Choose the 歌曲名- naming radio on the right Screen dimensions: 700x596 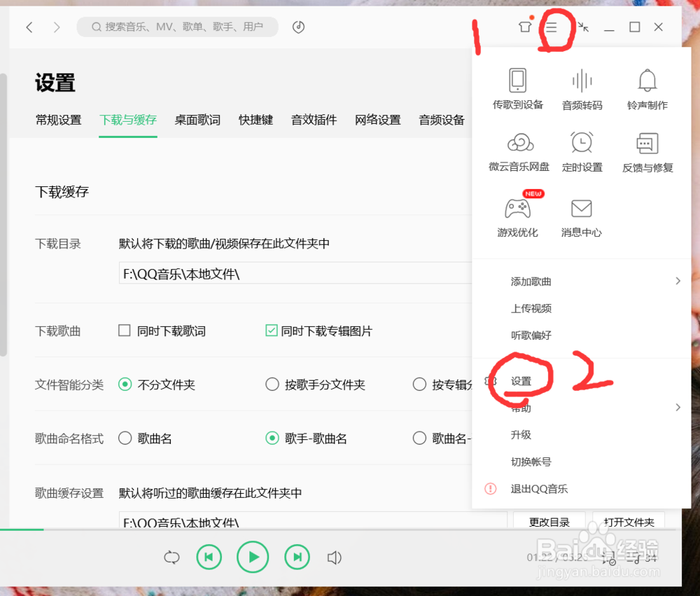419,438
